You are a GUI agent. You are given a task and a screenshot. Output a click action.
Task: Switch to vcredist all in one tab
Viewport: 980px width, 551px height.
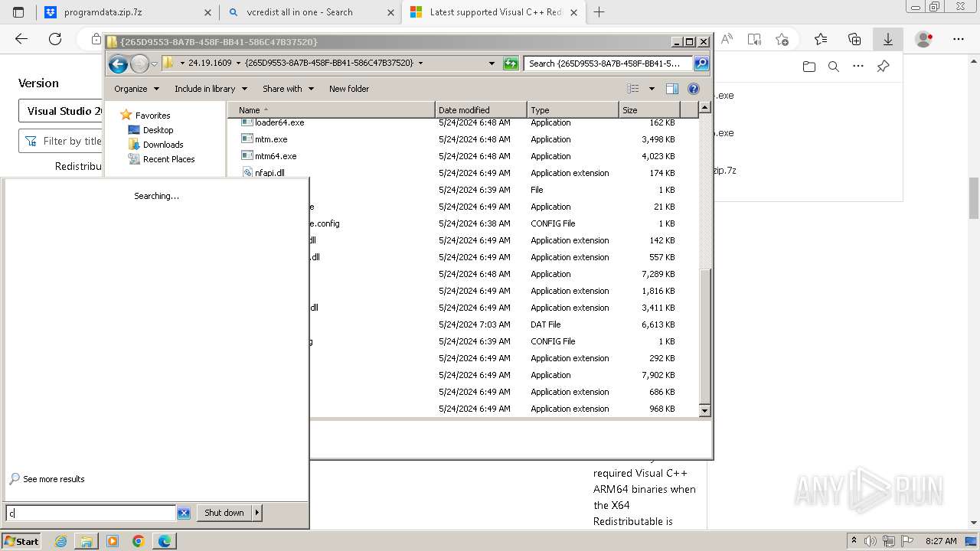310,12
